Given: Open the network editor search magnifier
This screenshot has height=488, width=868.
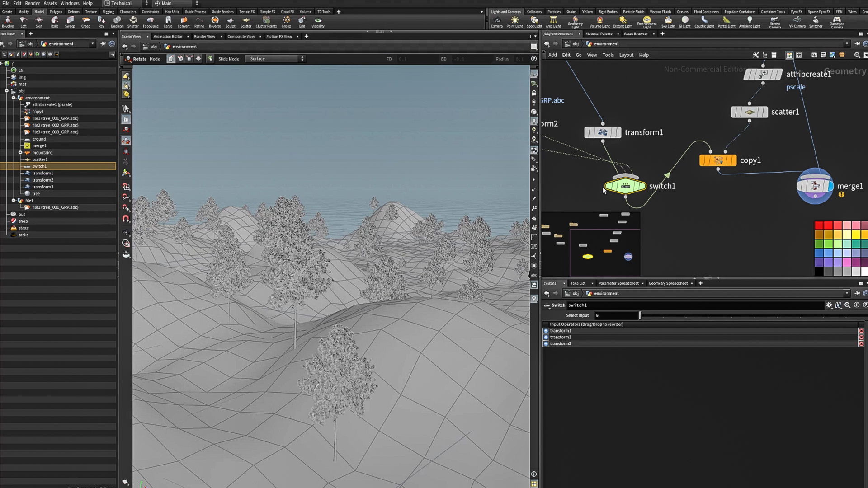Looking at the screenshot, I should pos(857,55).
